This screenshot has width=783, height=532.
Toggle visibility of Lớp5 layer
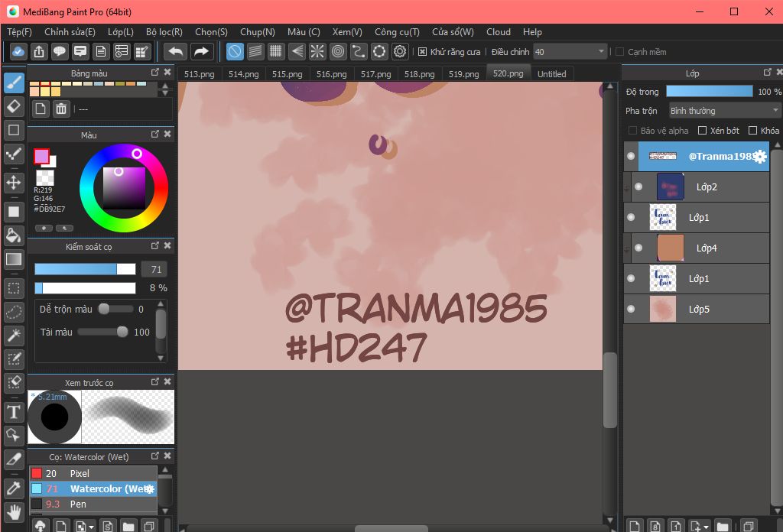coord(631,309)
